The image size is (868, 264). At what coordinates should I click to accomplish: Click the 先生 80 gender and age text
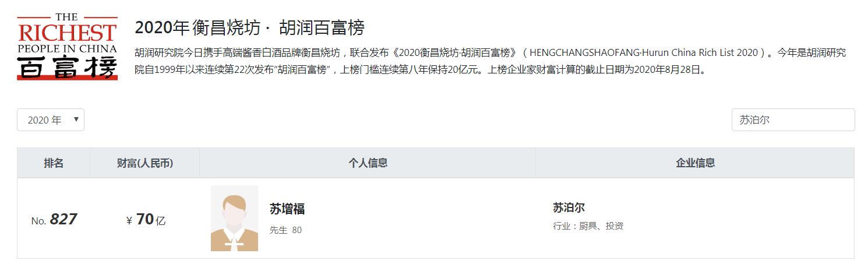point(285,230)
